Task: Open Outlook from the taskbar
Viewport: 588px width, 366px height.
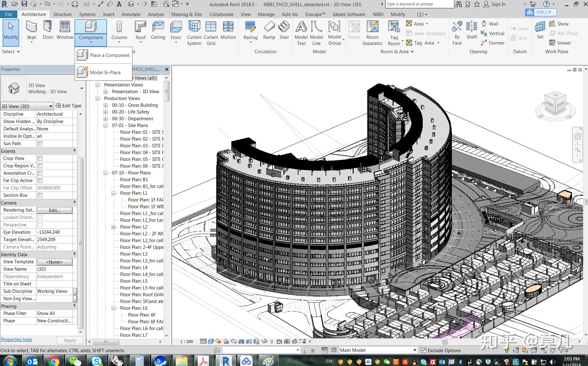Action: (x=32, y=361)
